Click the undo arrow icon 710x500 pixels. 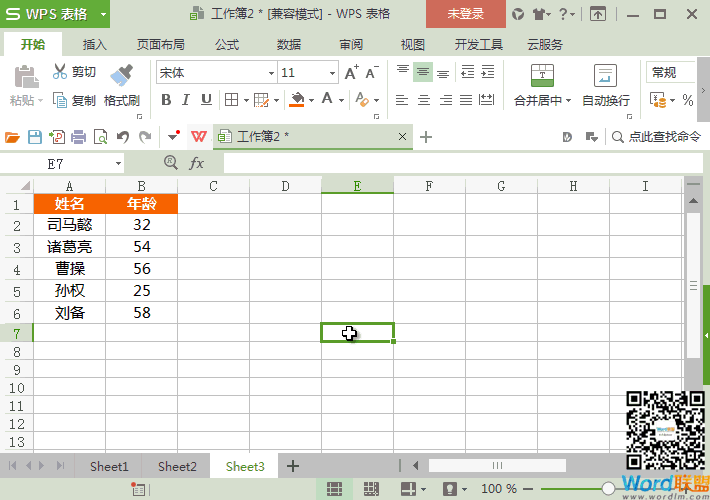point(123,137)
